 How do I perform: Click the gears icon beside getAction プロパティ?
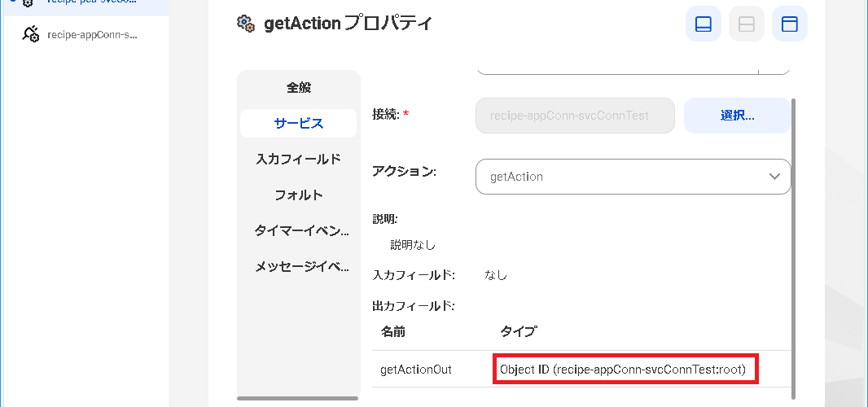(245, 24)
